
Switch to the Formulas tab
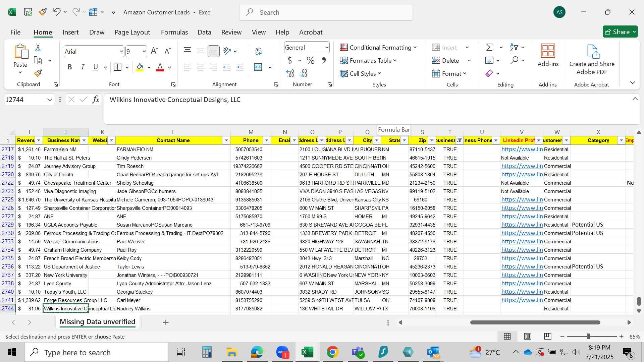pyautogui.click(x=174, y=32)
